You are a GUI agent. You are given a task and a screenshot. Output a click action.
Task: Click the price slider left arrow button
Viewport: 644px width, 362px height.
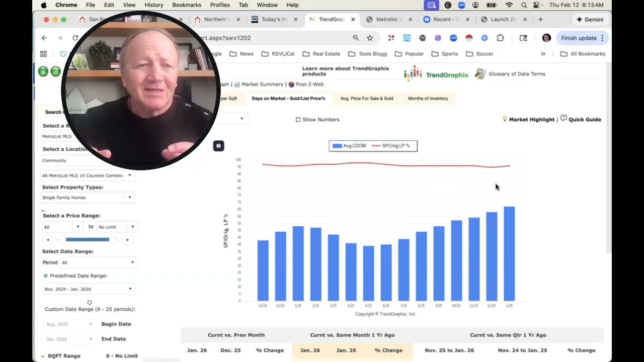(47, 240)
